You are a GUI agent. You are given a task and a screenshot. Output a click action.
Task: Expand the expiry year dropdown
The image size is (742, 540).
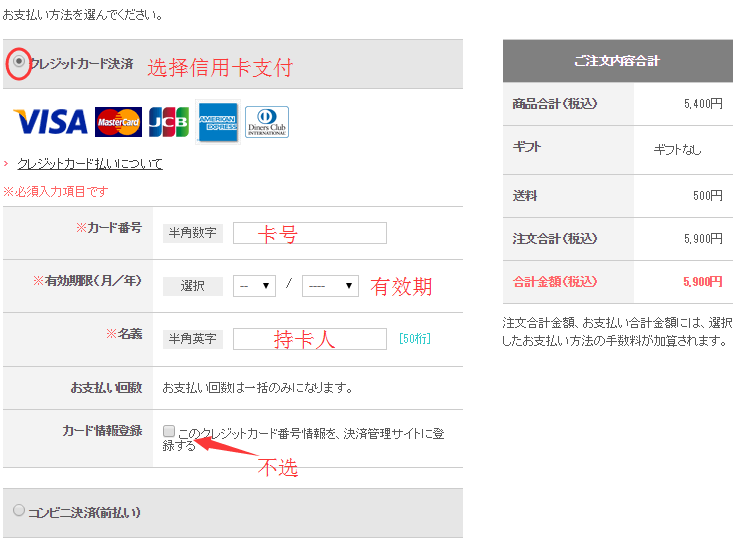click(x=330, y=286)
